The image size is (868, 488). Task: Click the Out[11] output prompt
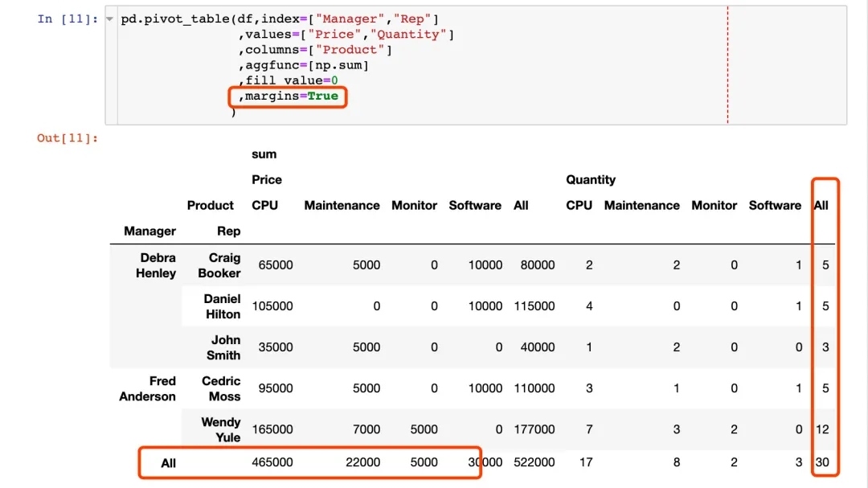(68, 138)
